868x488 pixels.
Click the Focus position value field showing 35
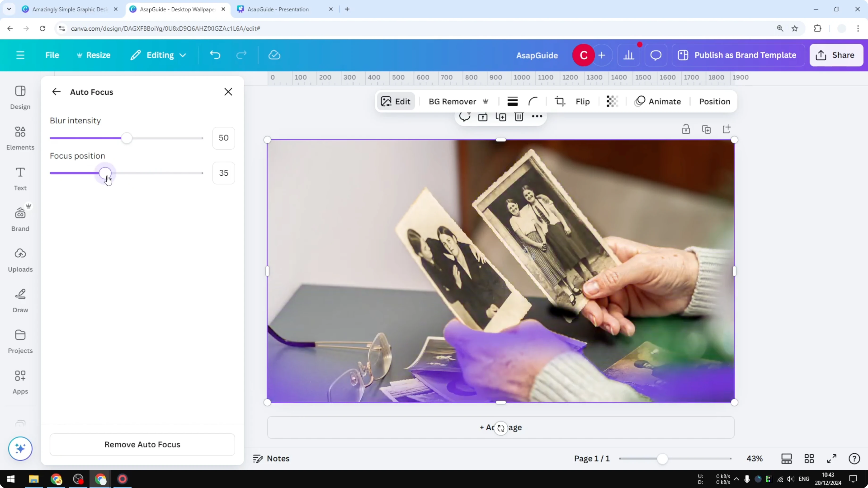223,173
